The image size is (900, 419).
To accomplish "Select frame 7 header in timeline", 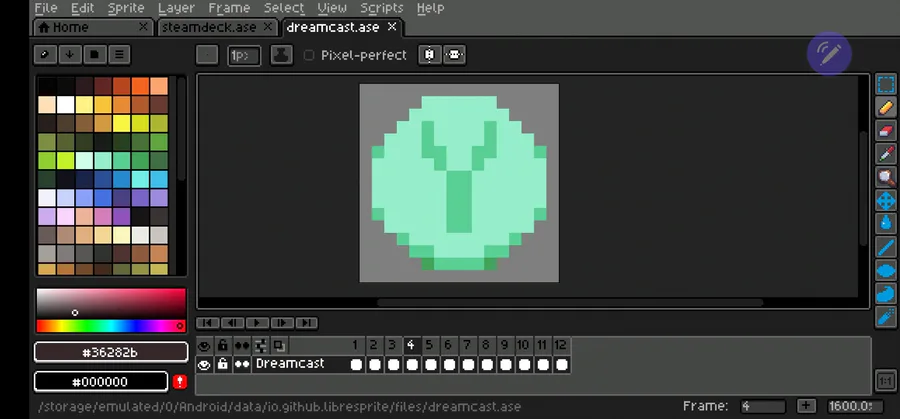I will [468, 346].
